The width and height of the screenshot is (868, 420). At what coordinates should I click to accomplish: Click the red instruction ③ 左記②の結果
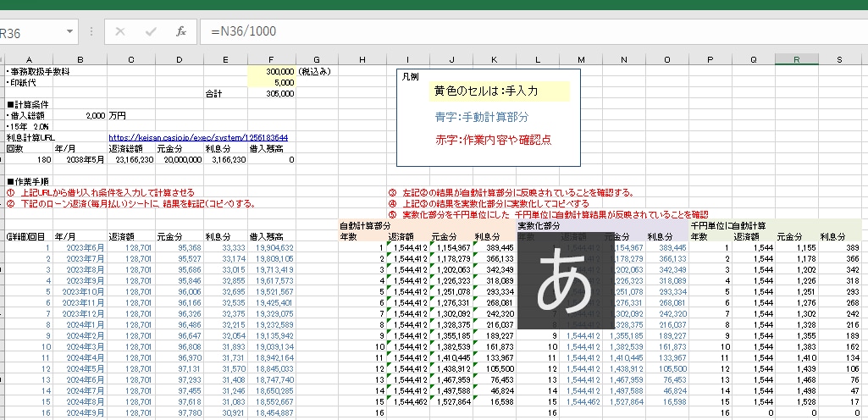pos(511,192)
